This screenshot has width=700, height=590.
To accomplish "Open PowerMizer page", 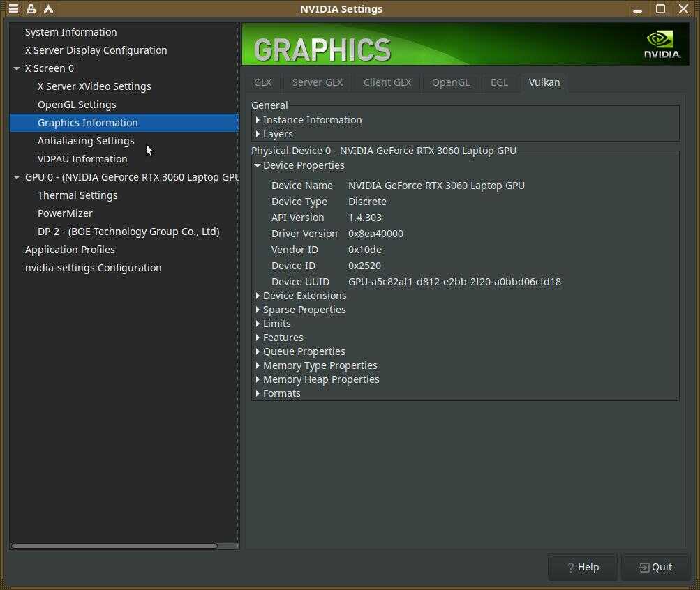I will click(65, 213).
